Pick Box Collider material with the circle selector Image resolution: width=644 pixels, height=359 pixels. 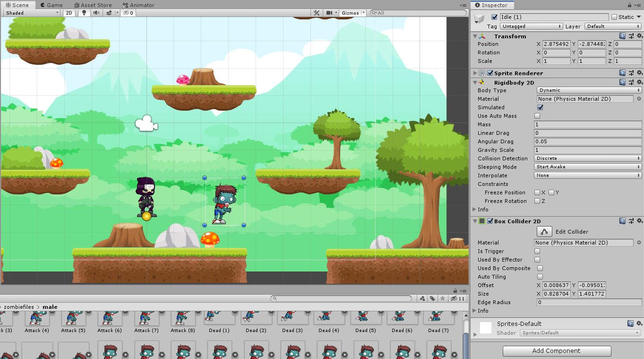click(639, 243)
